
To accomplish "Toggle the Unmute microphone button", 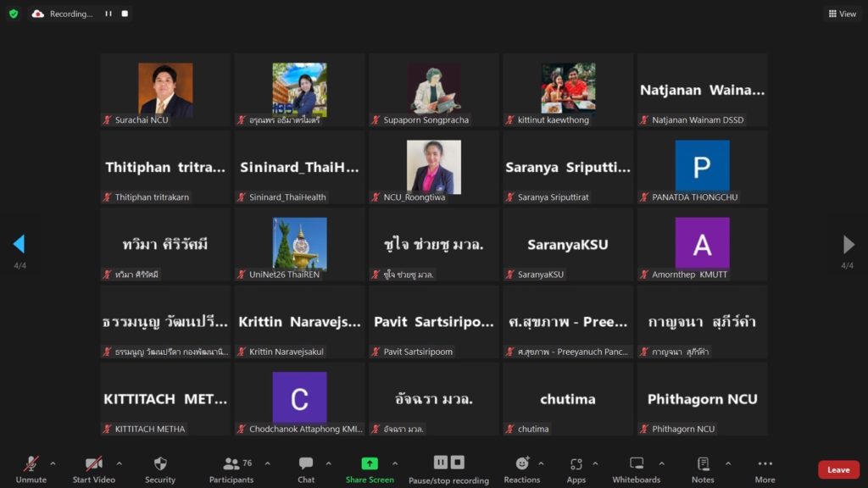I will (x=31, y=464).
